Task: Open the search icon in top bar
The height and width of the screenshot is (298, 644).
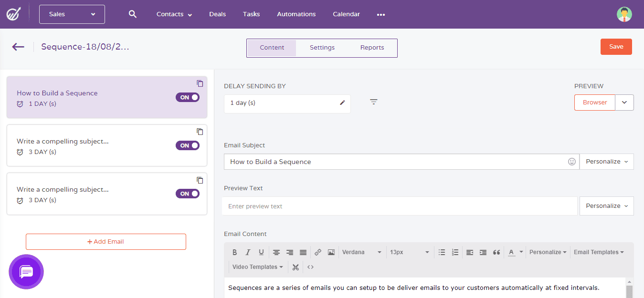Action: point(132,14)
